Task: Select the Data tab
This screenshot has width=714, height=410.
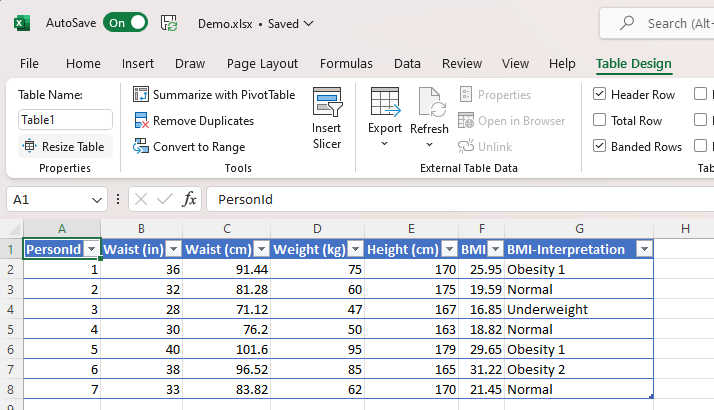Action: [x=407, y=63]
